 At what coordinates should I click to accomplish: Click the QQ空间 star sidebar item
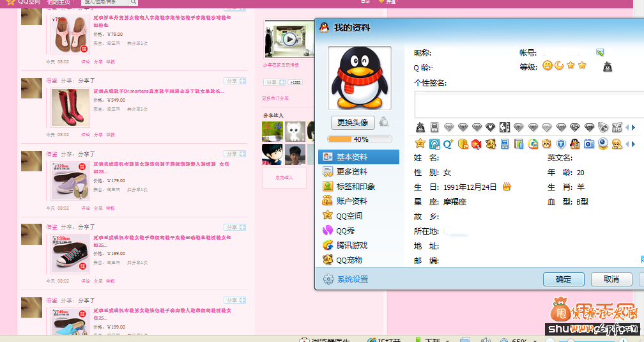(x=349, y=215)
